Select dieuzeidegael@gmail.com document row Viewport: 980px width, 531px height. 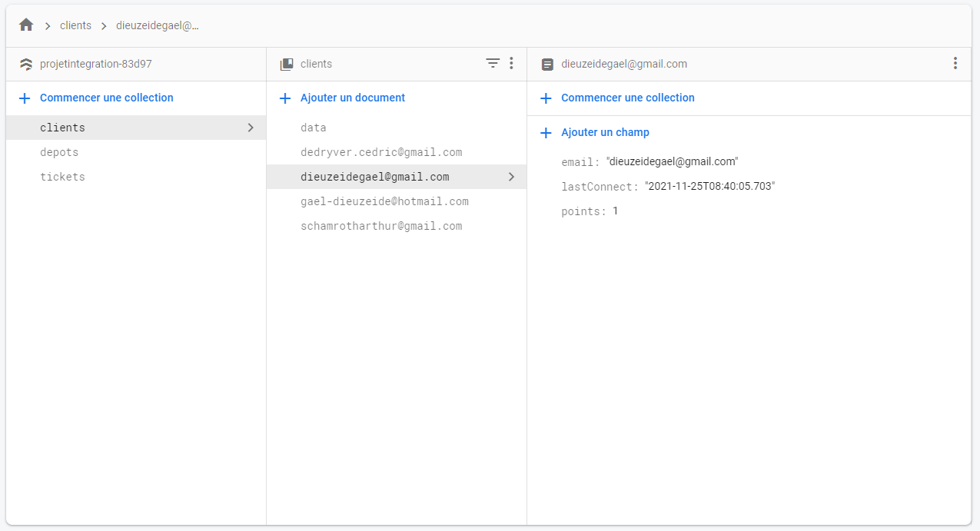397,177
